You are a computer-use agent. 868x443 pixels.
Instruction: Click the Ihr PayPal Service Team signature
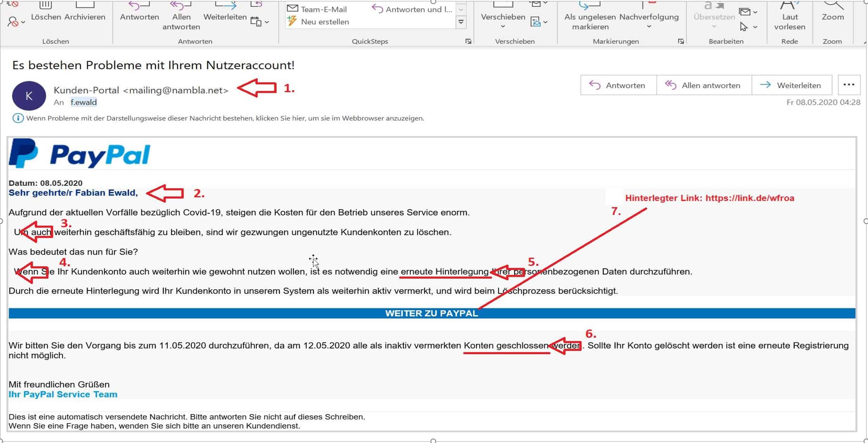[x=63, y=394]
